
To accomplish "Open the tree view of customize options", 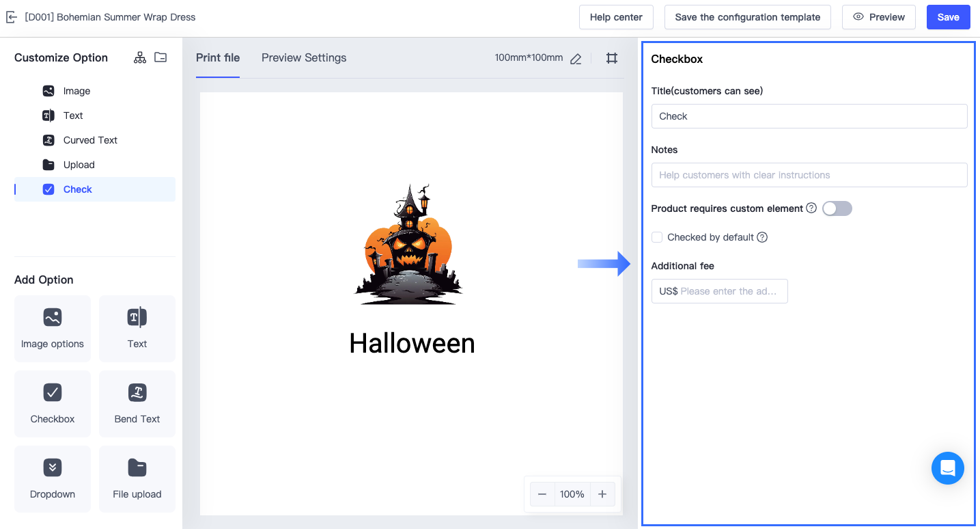I will point(139,57).
